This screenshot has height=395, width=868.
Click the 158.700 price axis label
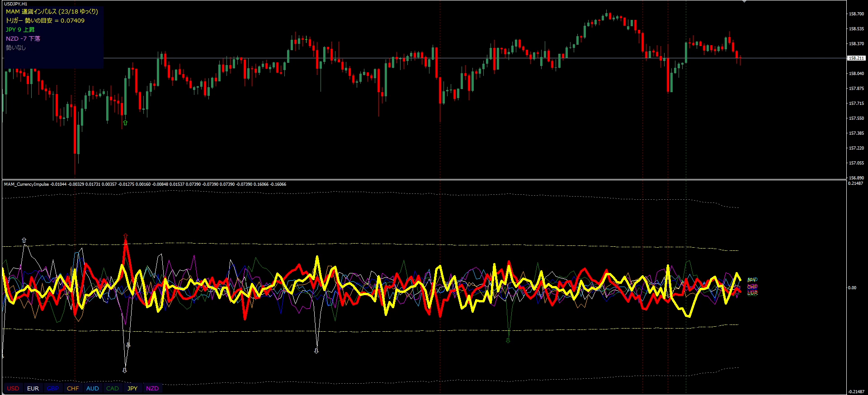click(856, 14)
